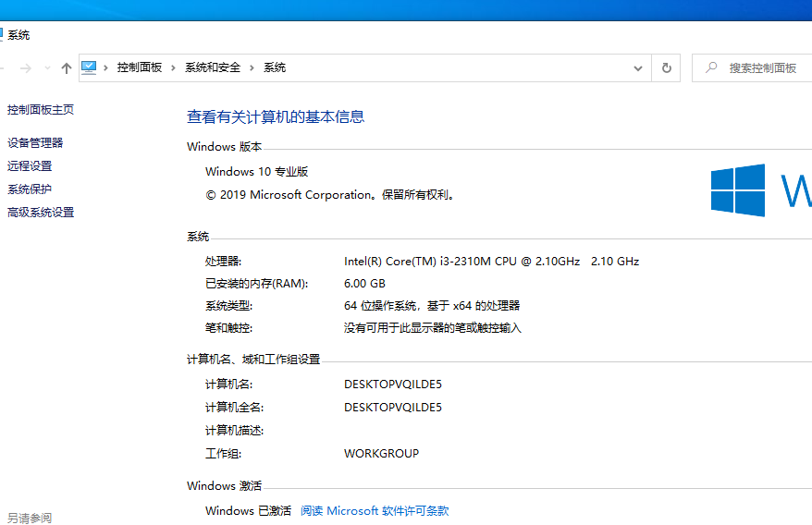This screenshot has width=812, height=525.
Task: Open the recent locations dropdown arrow
Action: coord(48,67)
